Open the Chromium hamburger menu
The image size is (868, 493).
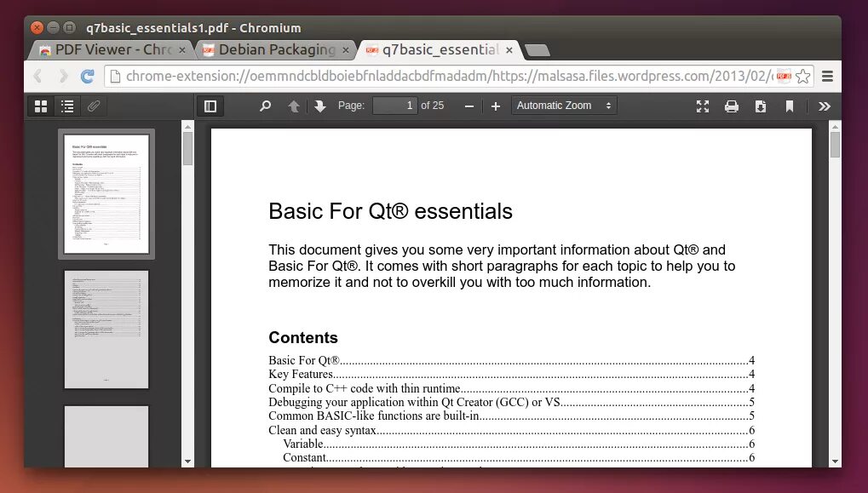828,76
